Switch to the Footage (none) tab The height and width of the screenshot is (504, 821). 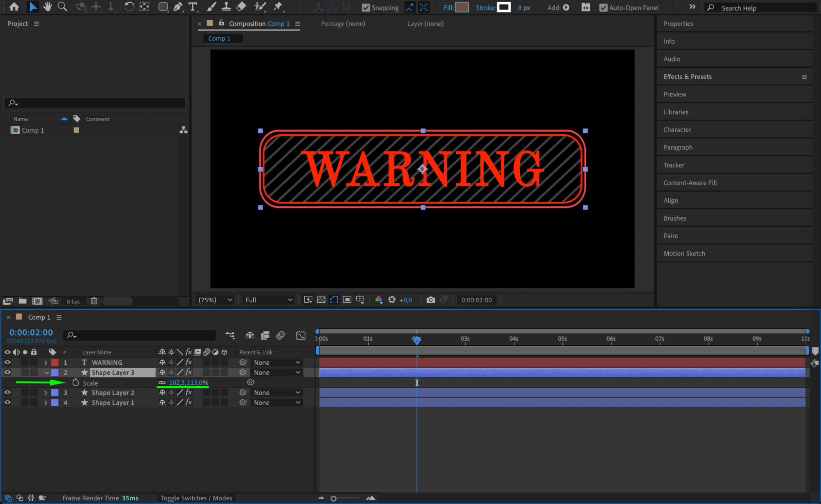343,24
